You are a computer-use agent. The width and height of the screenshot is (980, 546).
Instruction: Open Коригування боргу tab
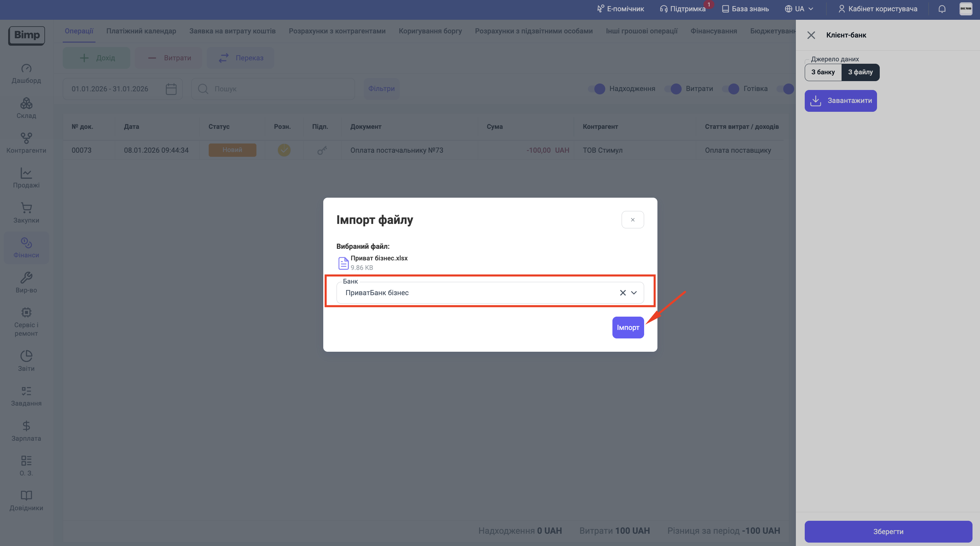click(x=430, y=31)
